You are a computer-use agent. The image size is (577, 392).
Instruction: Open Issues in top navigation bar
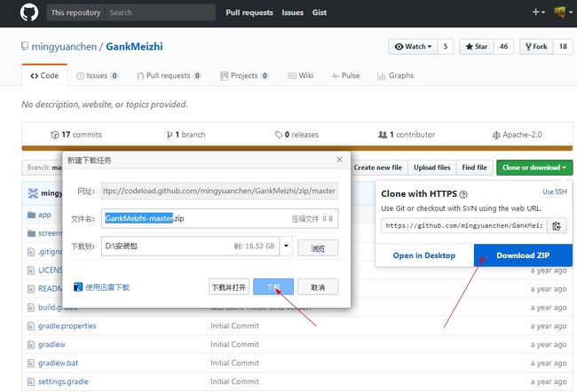(x=293, y=12)
